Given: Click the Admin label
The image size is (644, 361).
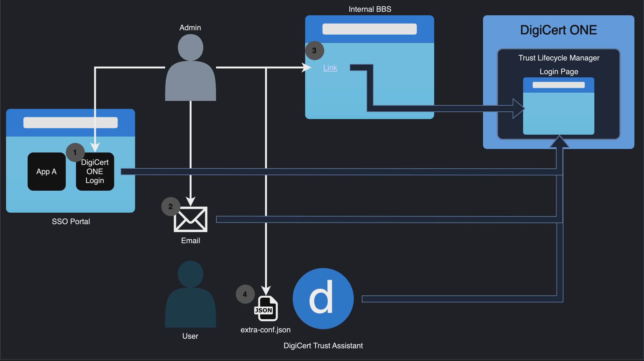Looking at the screenshot, I should point(190,28).
